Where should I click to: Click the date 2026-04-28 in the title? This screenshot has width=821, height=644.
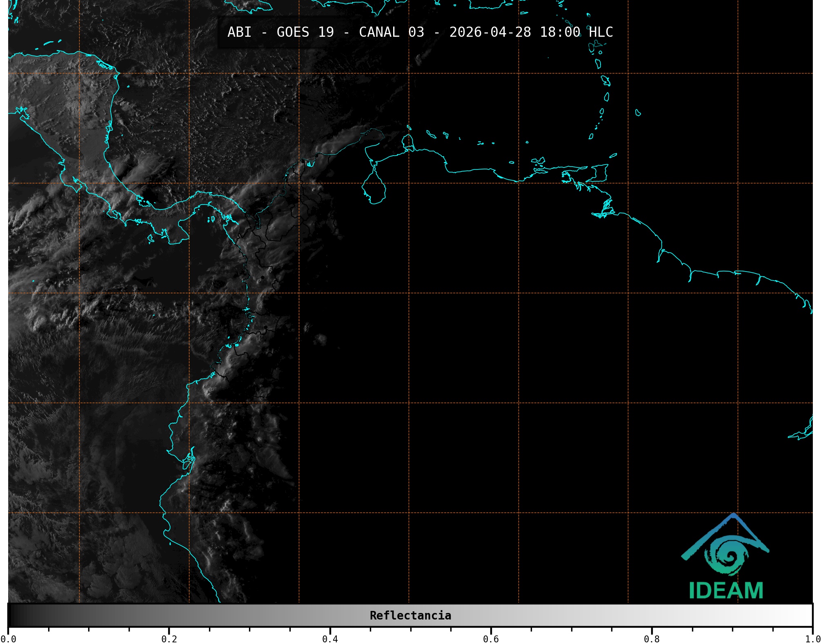coord(490,32)
